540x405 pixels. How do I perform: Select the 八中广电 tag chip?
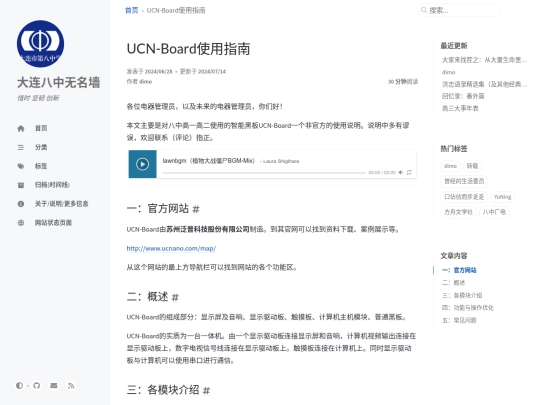tap(494, 212)
